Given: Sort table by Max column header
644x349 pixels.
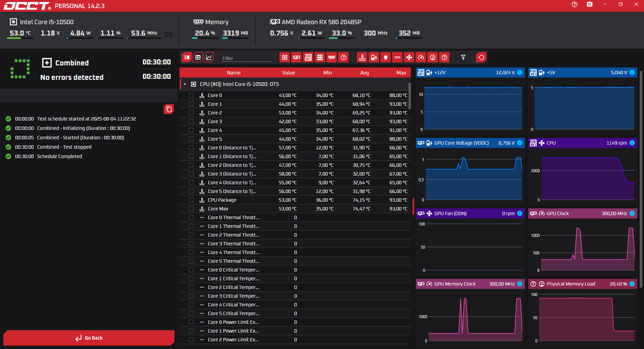Looking at the screenshot, I should tap(401, 73).
